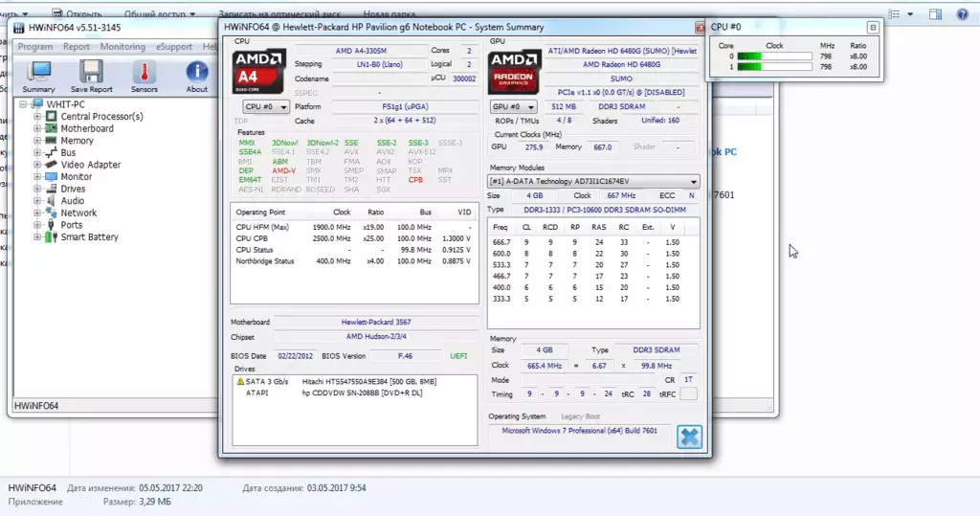Click the Smart Battery tree icon

52,237
